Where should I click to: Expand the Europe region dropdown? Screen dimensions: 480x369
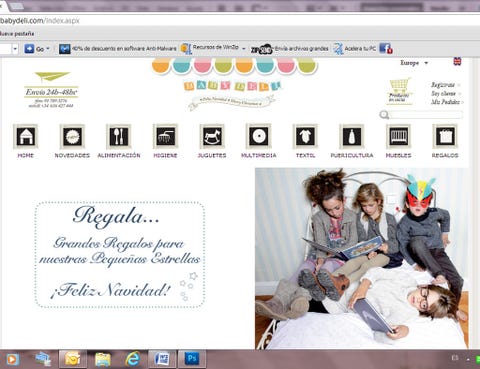pyautogui.click(x=414, y=63)
